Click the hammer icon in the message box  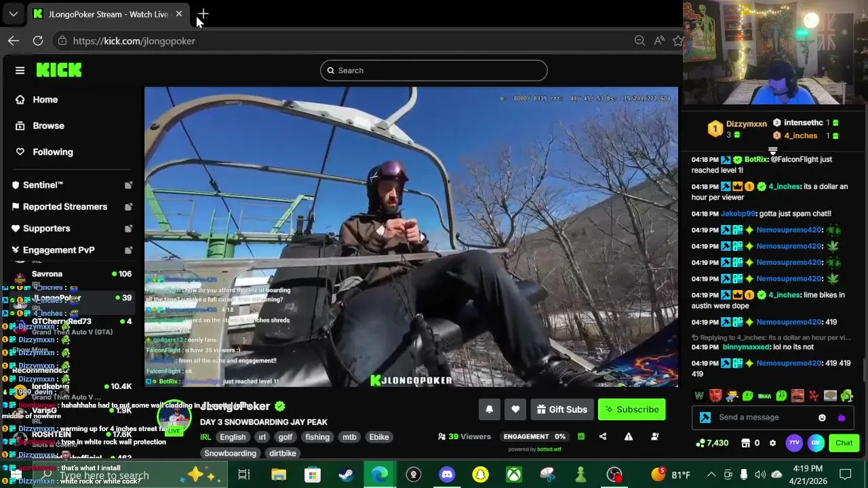(x=705, y=418)
